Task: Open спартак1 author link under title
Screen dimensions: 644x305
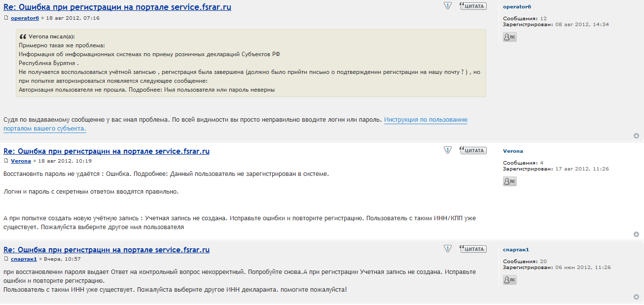Action: [x=24, y=259]
